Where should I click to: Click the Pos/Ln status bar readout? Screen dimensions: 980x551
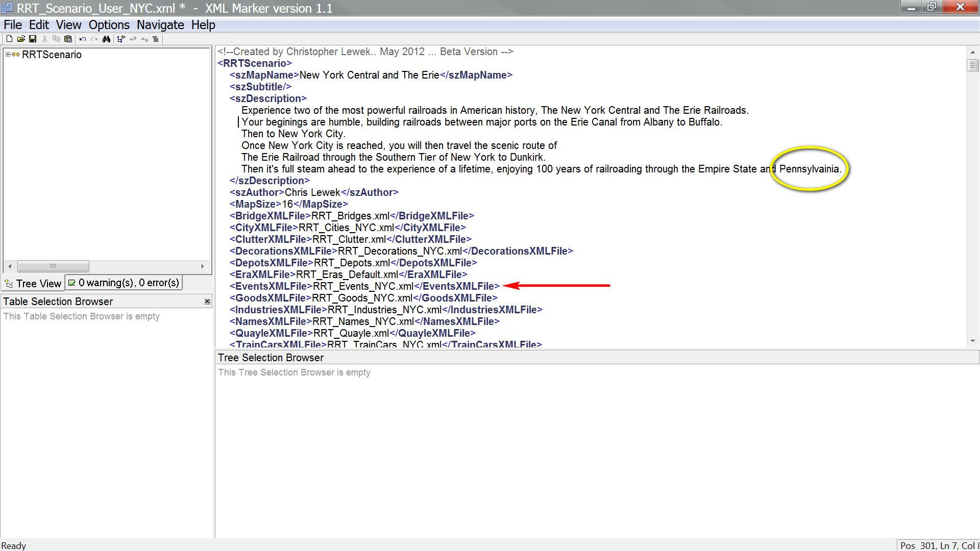pos(939,545)
